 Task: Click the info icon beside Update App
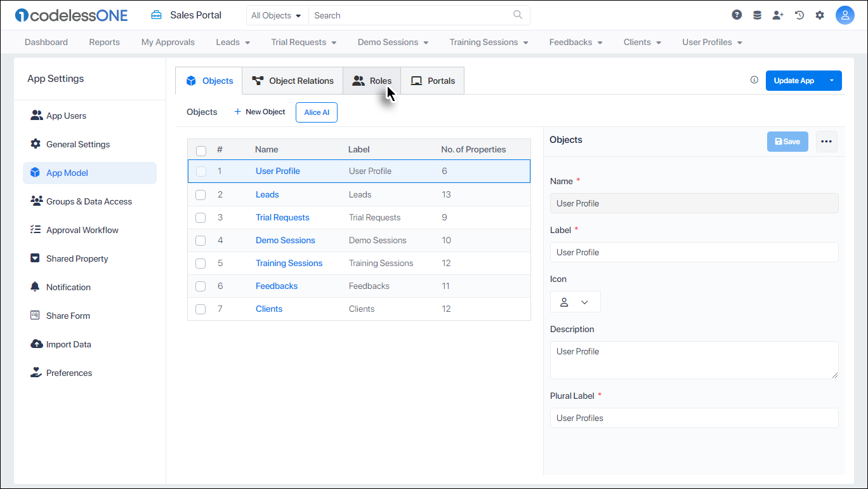pyautogui.click(x=754, y=80)
